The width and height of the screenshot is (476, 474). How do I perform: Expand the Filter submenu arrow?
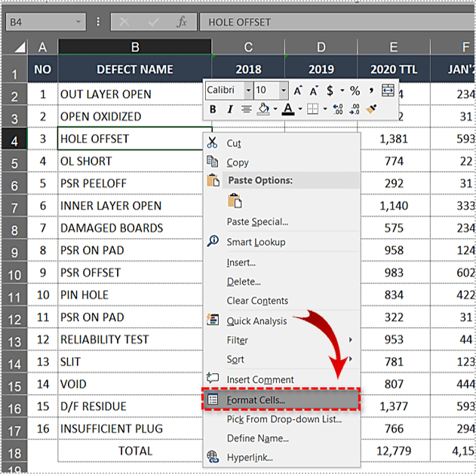(x=351, y=341)
